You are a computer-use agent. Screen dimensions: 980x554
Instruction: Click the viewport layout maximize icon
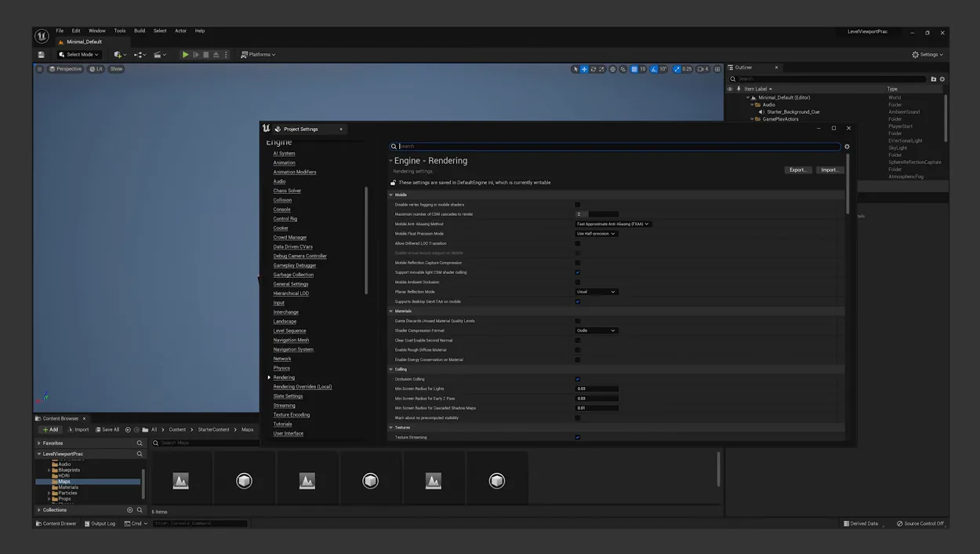click(x=717, y=69)
